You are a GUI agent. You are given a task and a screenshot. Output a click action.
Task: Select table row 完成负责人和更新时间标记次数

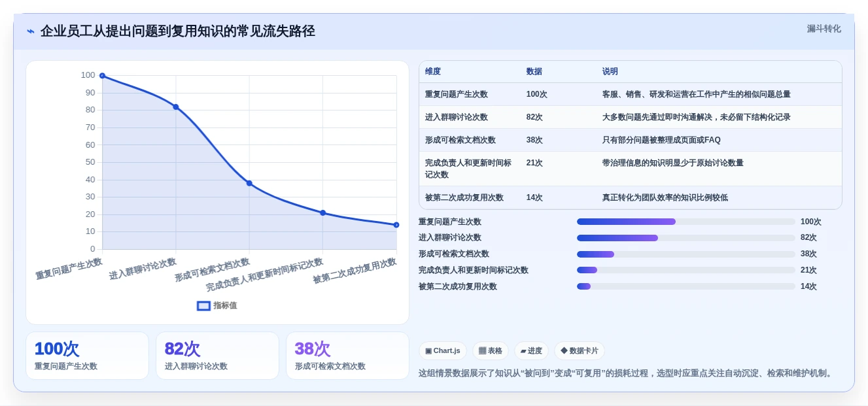[631, 169]
